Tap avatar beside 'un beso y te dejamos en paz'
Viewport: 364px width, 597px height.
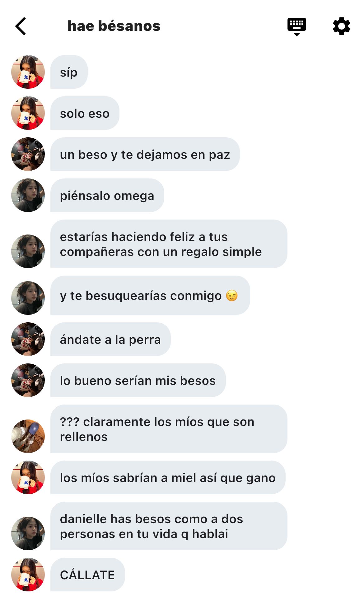tap(28, 154)
